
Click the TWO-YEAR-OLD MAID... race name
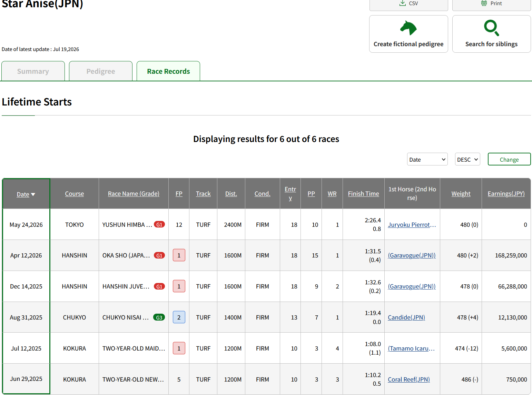click(134, 348)
